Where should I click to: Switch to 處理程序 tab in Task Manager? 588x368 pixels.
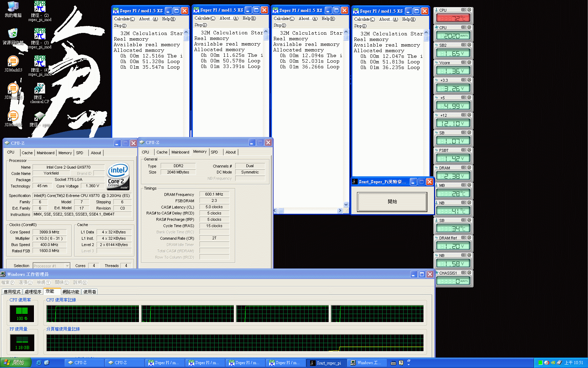33,292
